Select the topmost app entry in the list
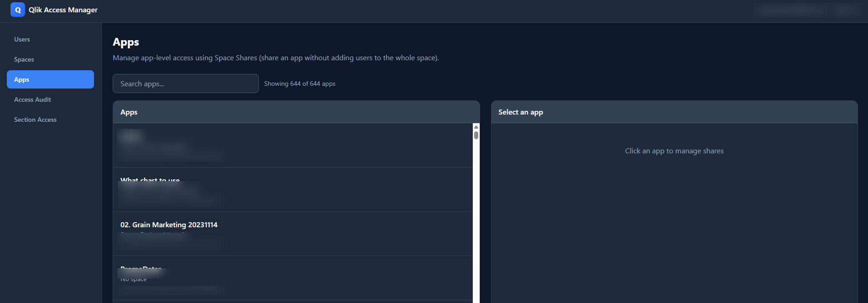This screenshot has width=868, height=303. click(292, 145)
